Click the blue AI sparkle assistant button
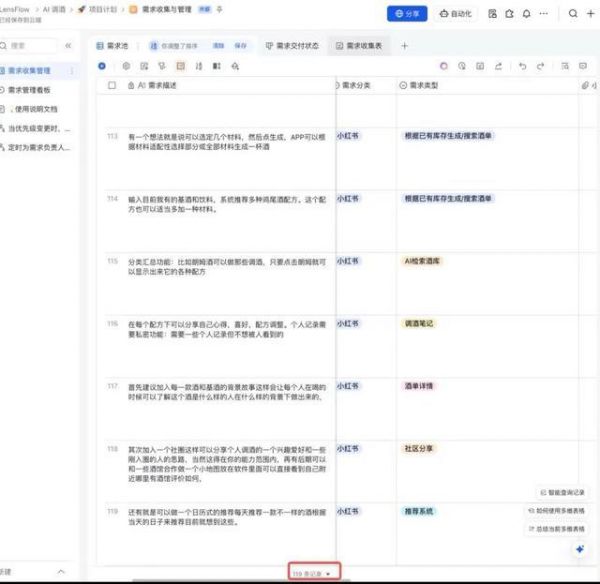This screenshot has height=584, width=600. click(x=579, y=550)
